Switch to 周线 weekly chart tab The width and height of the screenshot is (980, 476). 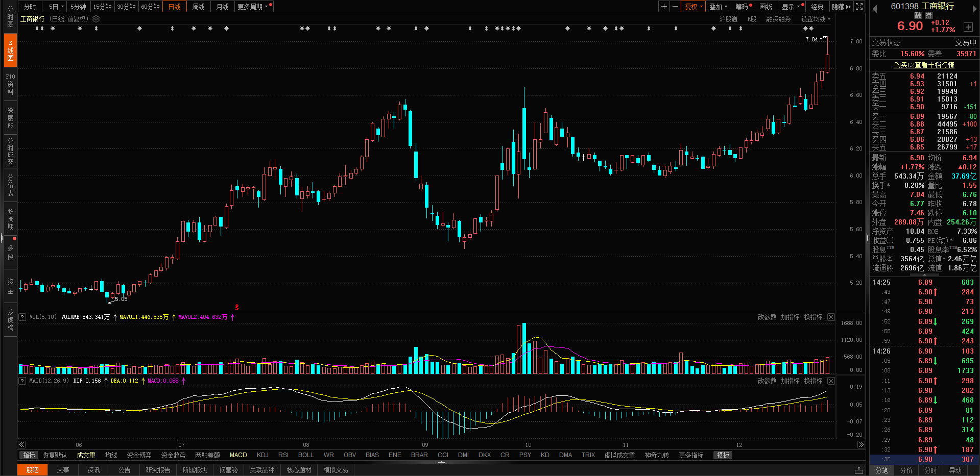[199, 7]
